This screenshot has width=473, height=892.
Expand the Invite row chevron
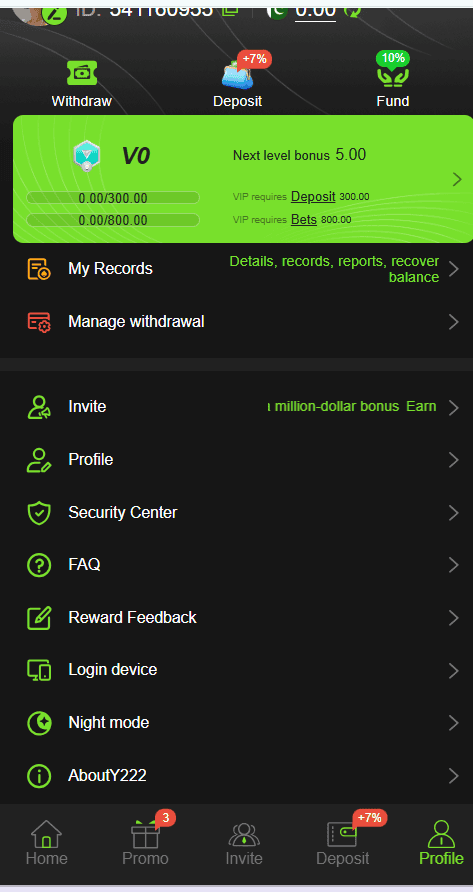point(454,407)
